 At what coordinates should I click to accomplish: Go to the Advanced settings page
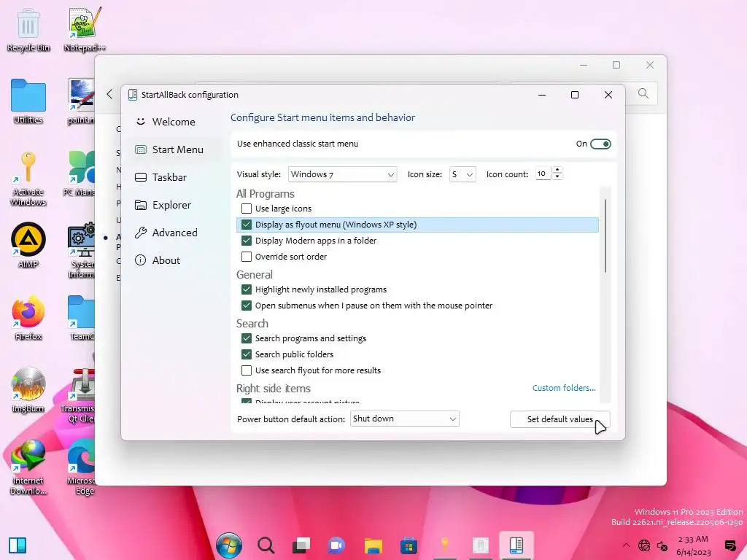[174, 233]
